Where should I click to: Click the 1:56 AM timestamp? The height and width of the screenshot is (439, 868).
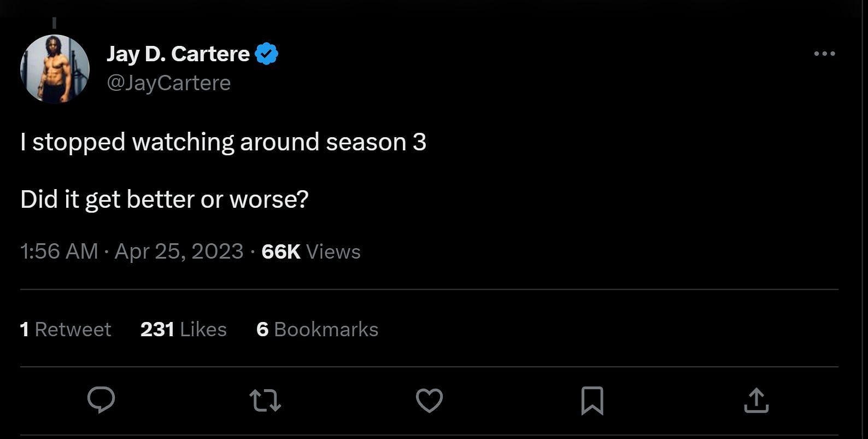coord(59,251)
